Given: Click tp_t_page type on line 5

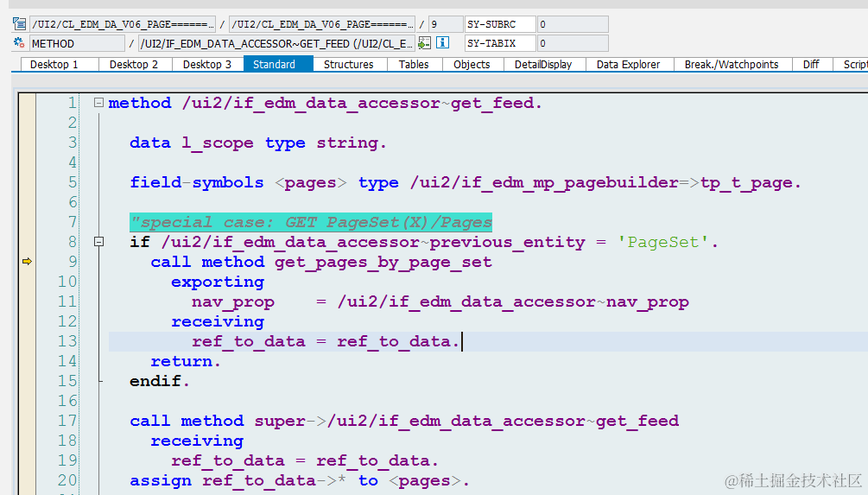Looking at the screenshot, I should click(746, 183).
